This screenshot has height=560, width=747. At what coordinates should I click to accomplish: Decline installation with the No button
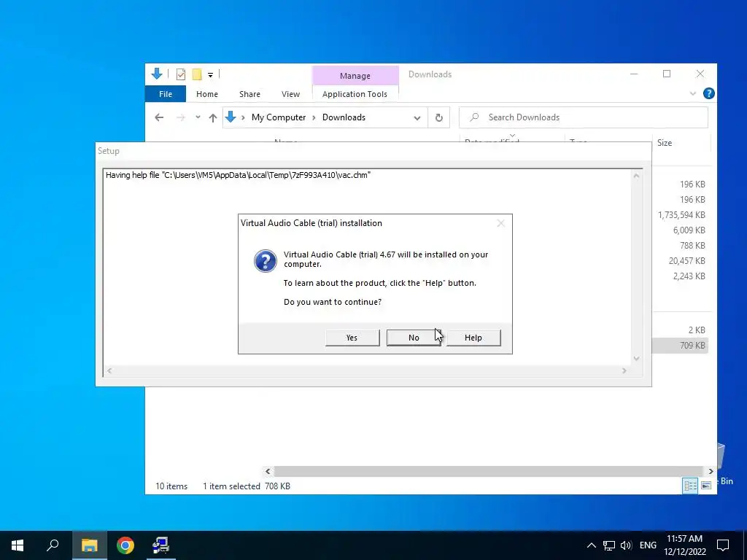point(414,338)
